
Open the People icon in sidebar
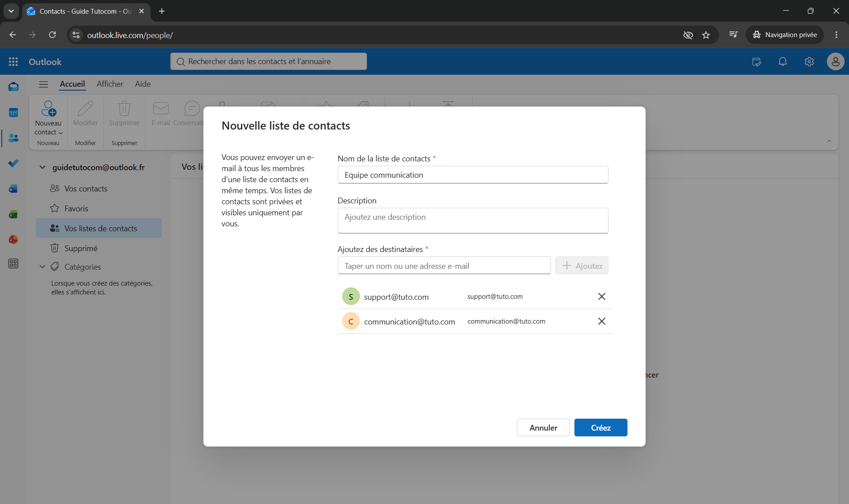13,138
